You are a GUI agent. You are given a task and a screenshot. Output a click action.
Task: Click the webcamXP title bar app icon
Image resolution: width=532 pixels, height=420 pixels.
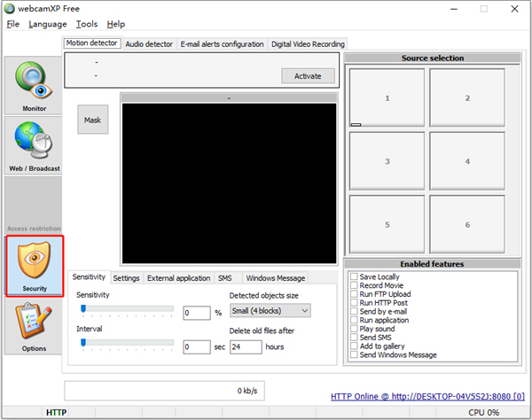point(10,8)
